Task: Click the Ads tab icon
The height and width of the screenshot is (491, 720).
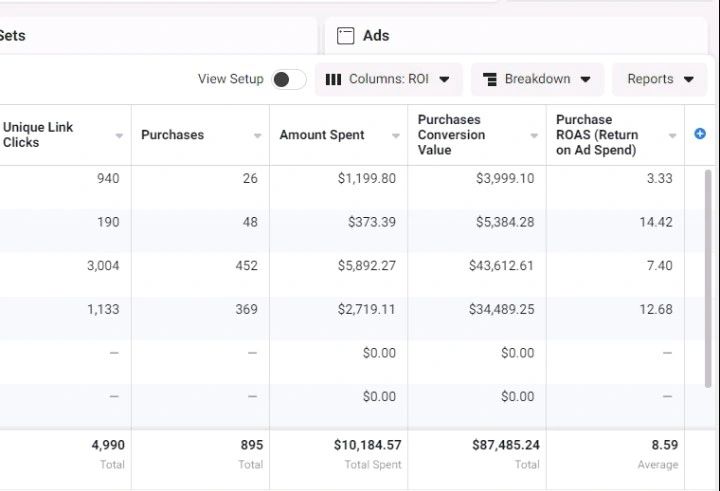Action: 345,36
